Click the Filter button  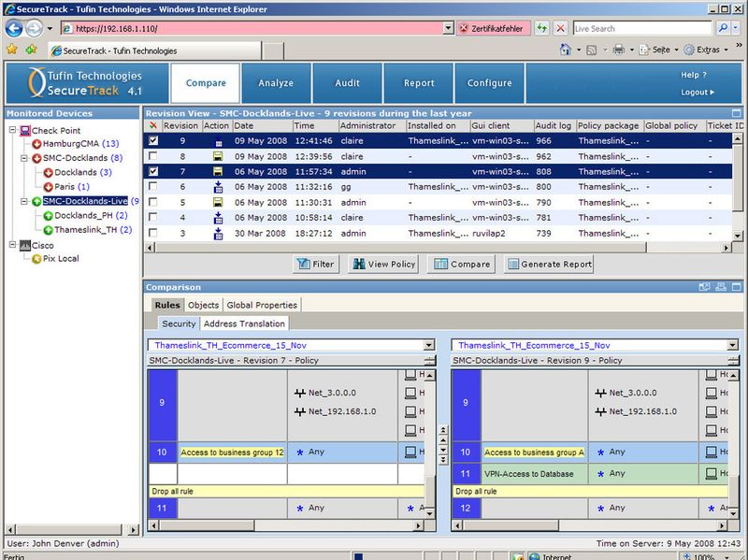(316, 264)
